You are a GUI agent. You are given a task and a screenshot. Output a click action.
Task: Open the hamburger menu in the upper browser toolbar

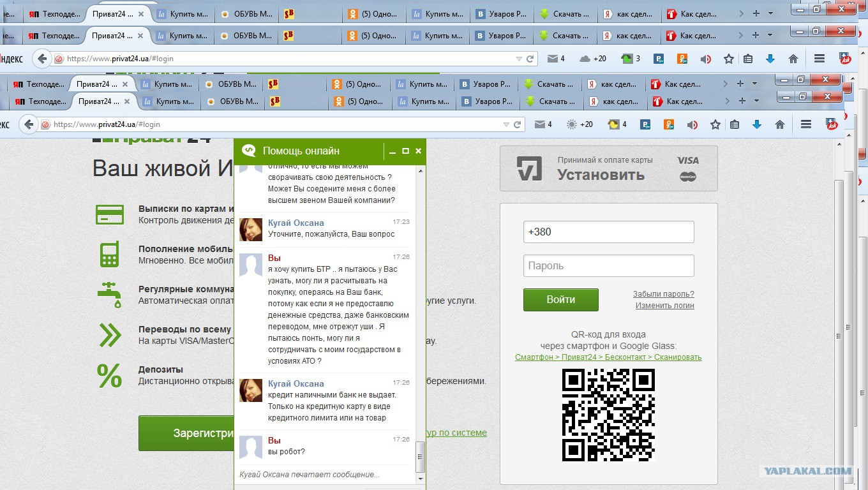[x=819, y=59]
